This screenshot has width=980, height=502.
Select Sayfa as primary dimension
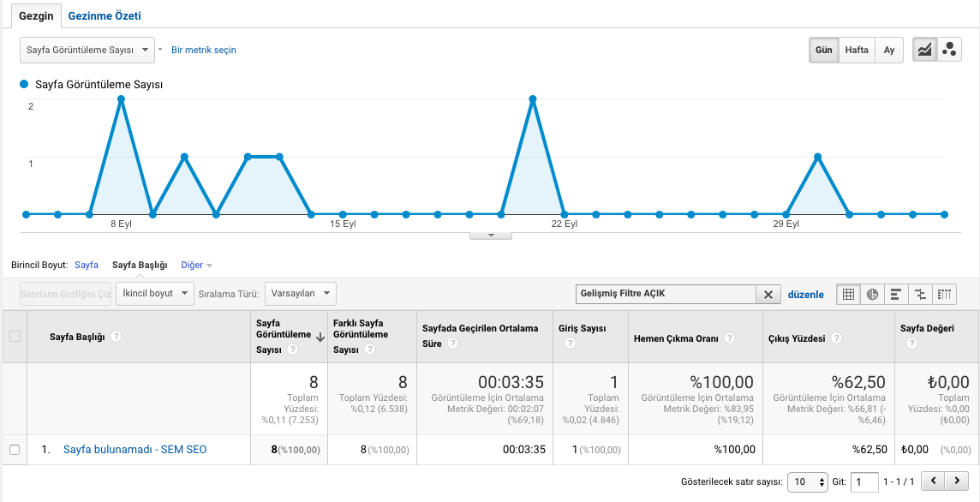(87, 265)
